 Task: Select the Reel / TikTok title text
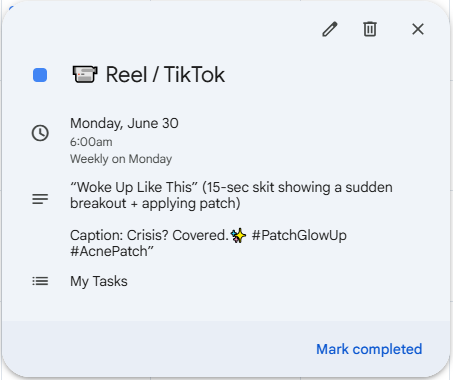tap(165, 75)
